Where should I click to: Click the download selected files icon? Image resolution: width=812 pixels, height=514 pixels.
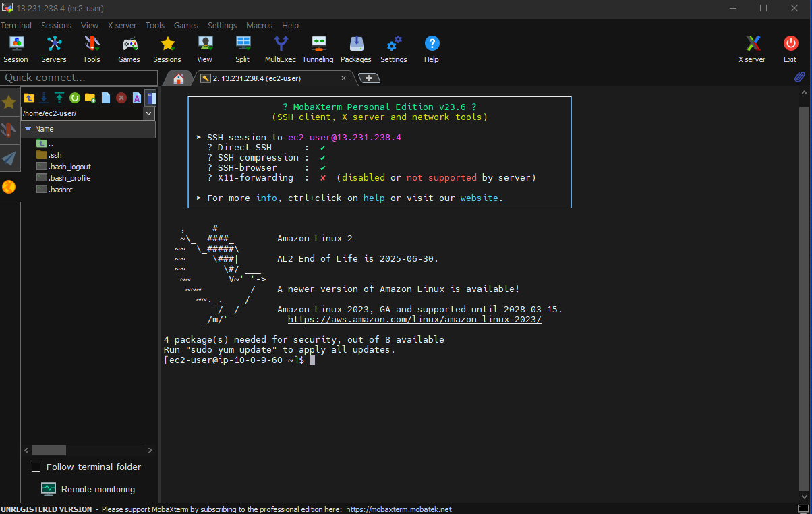pyautogui.click(x=44, y=98)
